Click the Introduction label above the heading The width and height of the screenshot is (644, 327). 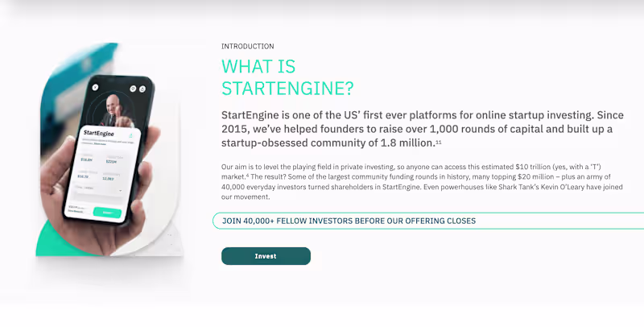(x=248, y=47)
